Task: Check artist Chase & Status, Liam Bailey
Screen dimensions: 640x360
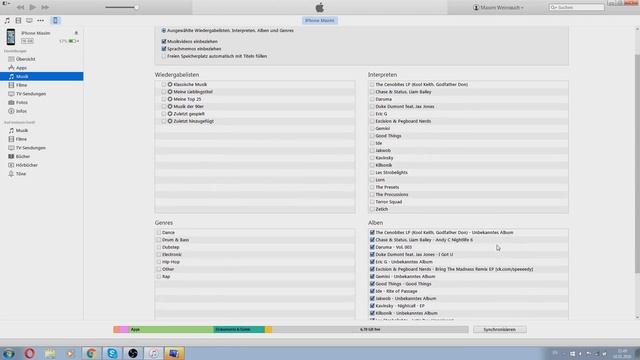Action: [x=372, y=92]
